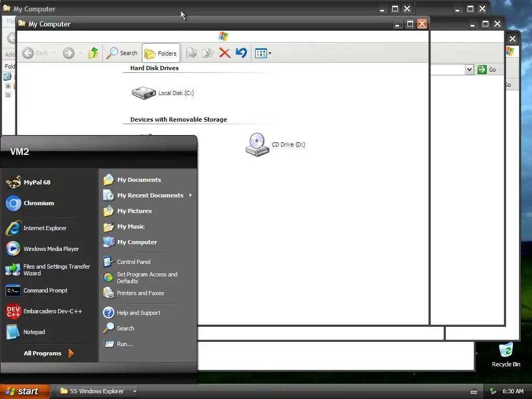Image resolution: width=532 pixels, height=399 pixels.
Task: Toggle the Folders pane button
Action: coord(161,54)
